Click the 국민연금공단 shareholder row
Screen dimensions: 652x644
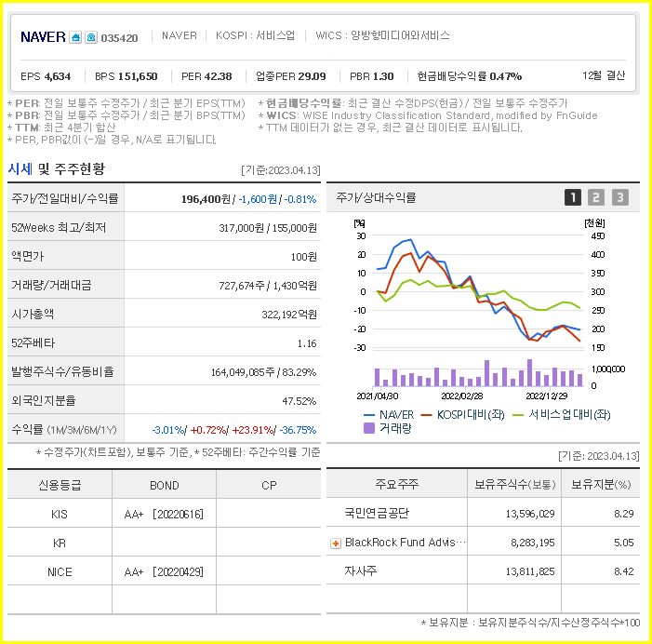pyautogui.click(x=483, y=513)
